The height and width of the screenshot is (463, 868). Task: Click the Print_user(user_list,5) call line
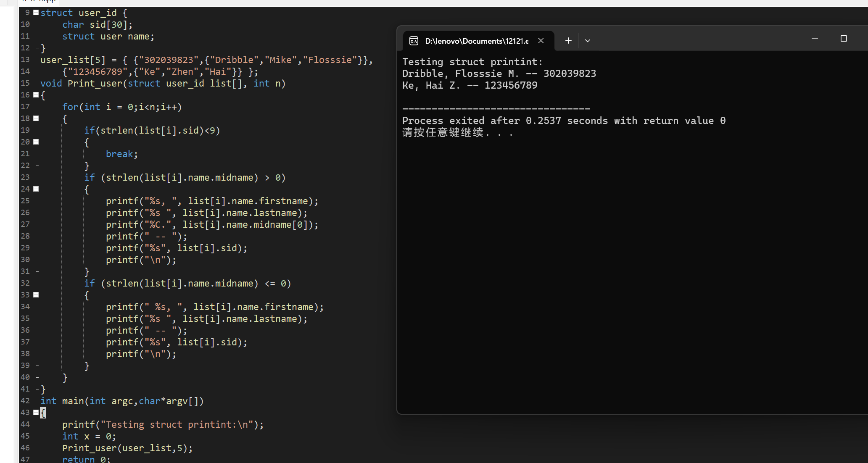click(127, 448)
